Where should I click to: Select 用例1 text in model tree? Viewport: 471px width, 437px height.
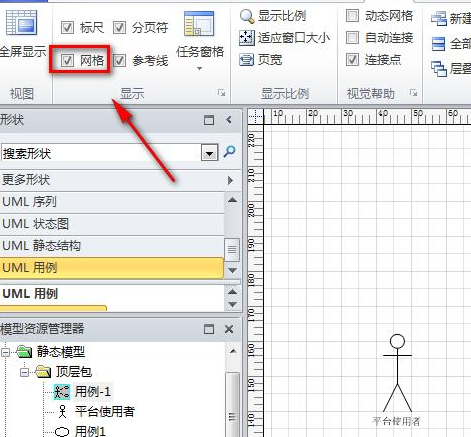pos(90,432)
